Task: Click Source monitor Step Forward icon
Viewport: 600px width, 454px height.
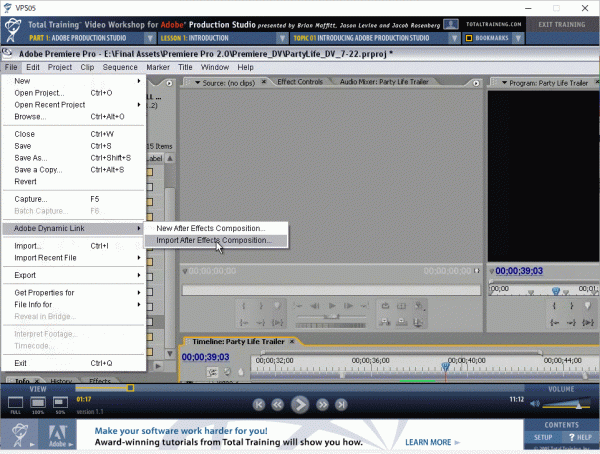Action: [348, 305]
